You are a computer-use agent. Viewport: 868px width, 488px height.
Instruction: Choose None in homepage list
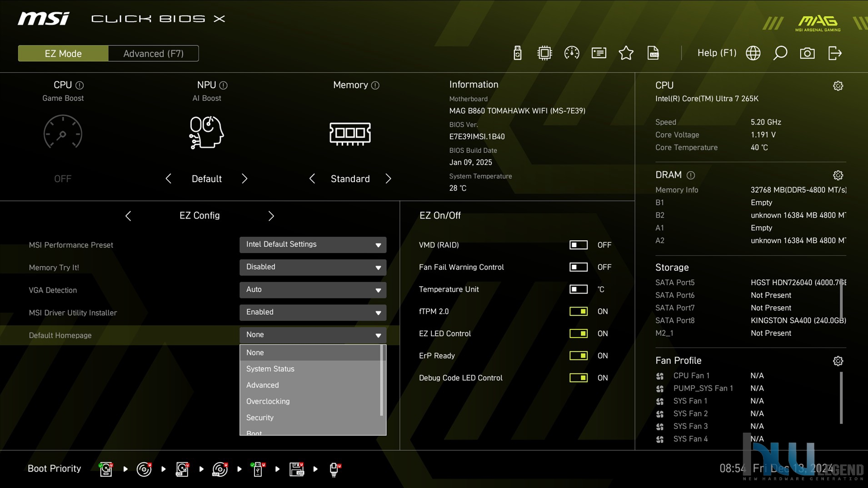310,353
